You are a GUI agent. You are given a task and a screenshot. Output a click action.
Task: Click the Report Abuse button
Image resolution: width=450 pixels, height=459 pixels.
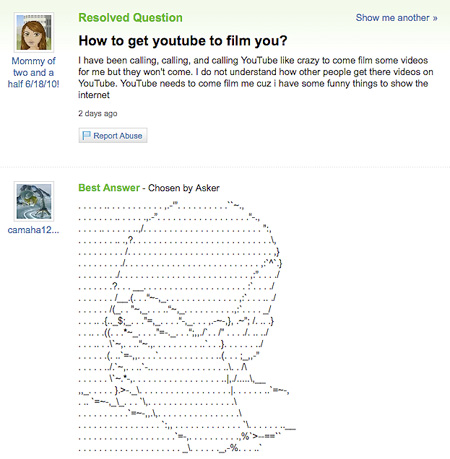[113, 135]
